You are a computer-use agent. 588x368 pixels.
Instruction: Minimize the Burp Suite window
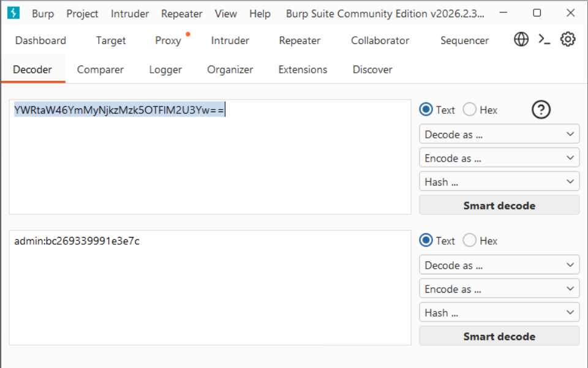tap(503, 13)
